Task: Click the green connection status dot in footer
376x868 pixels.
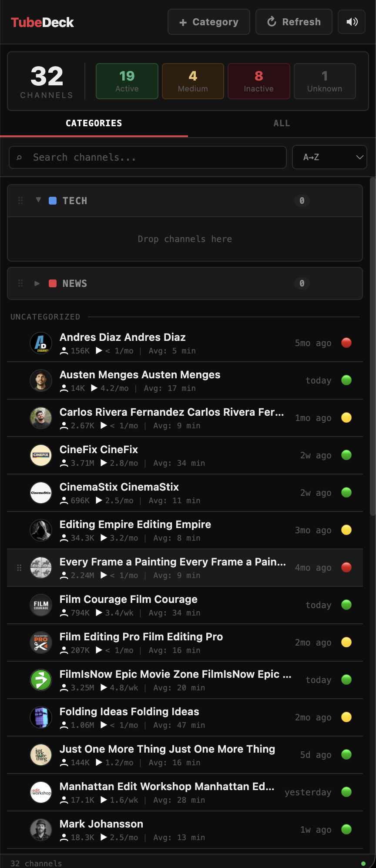Action: coord(363,863)
